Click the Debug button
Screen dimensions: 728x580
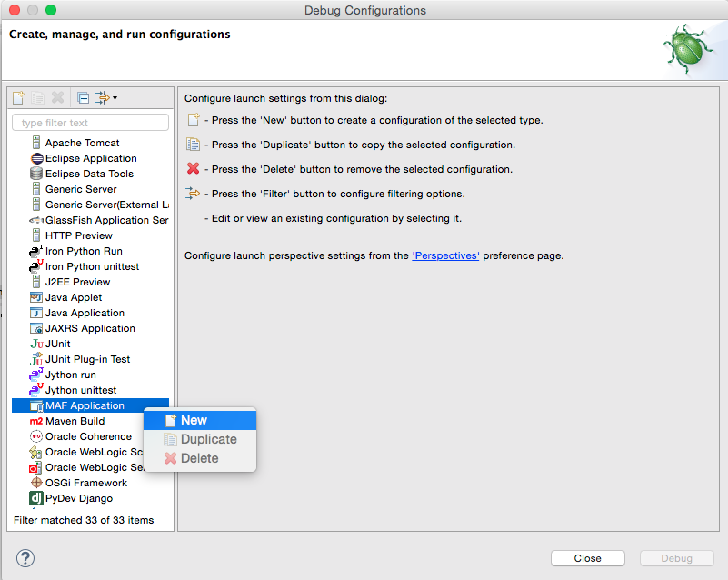tap(676, 558)
